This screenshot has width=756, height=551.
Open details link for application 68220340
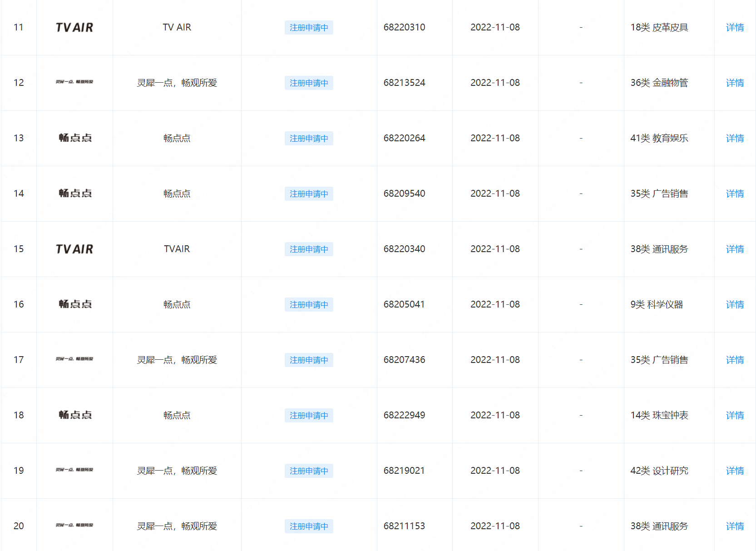click(x=735, y=249)
